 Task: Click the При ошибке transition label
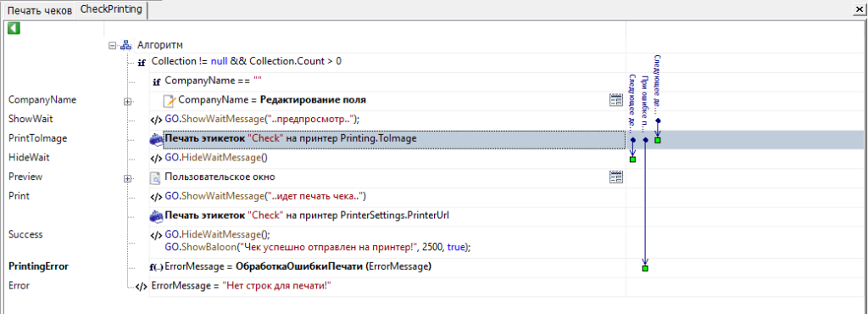click(x=644, y=105)
